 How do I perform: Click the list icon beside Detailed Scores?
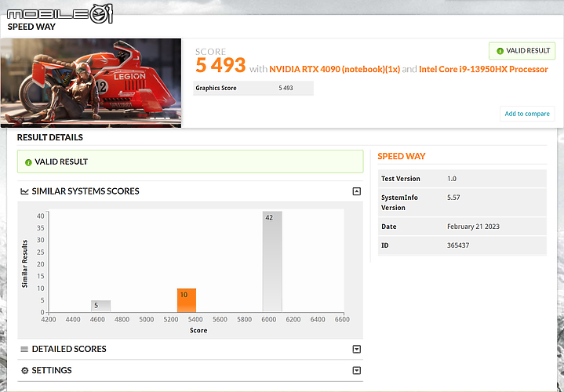(24, 349)
